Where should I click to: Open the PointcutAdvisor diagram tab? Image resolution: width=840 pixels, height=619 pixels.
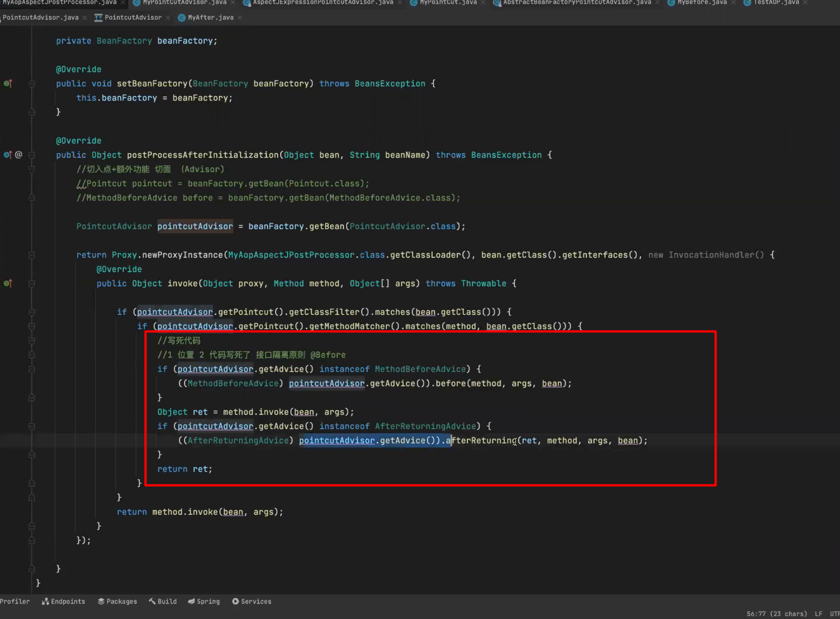click(133, 17)
